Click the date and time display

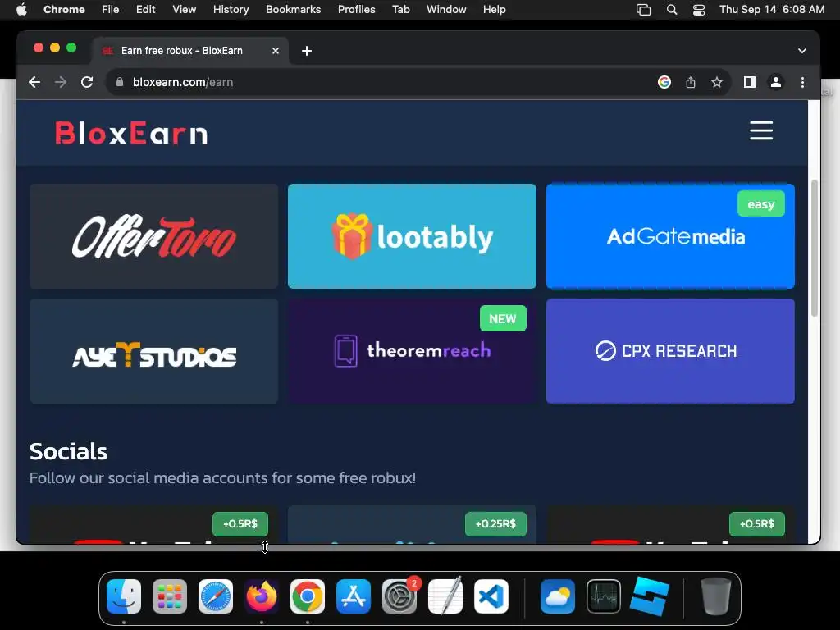click(772, 10)
